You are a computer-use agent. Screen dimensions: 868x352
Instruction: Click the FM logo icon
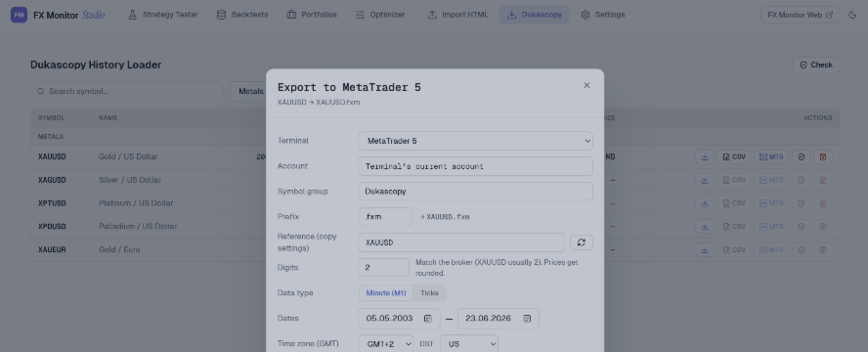pos(19,15)
